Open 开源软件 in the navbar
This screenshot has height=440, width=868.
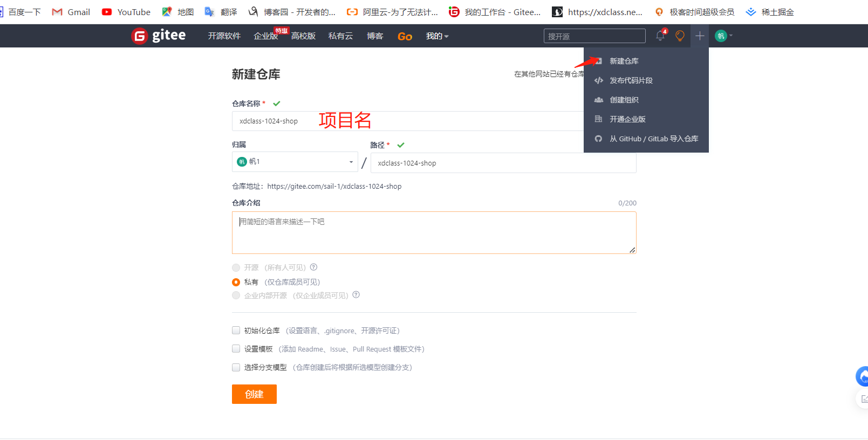pos(224,36)
